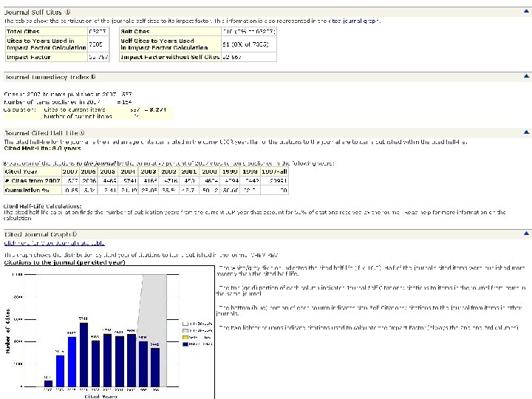Open info icon beside Journal Cited Half-Life heading
This screenshot has width=532, height=399.
(82, 133)
